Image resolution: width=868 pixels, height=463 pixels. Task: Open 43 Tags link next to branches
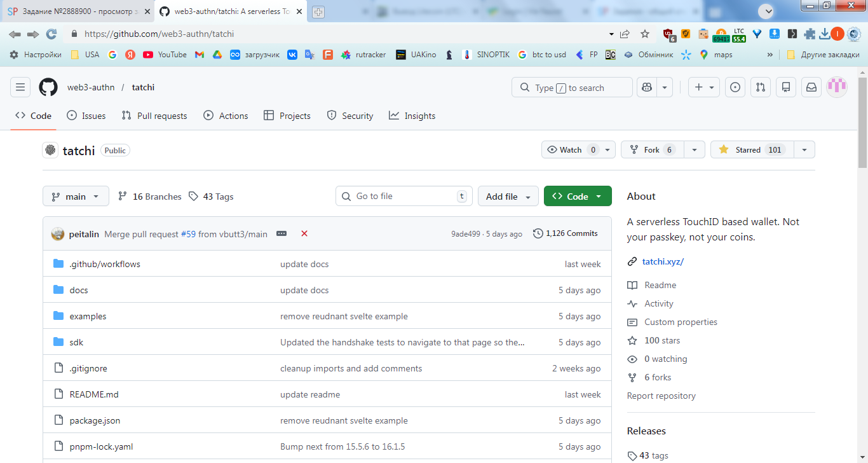211,197
